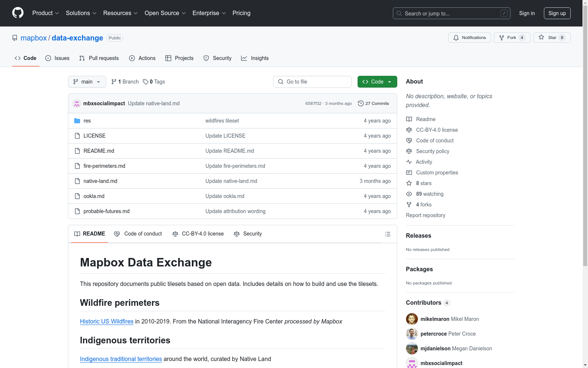The height and width of the screenshot is (368, 588).
Task: Open the green Code dropdown button
Action: tap(377, 82)
